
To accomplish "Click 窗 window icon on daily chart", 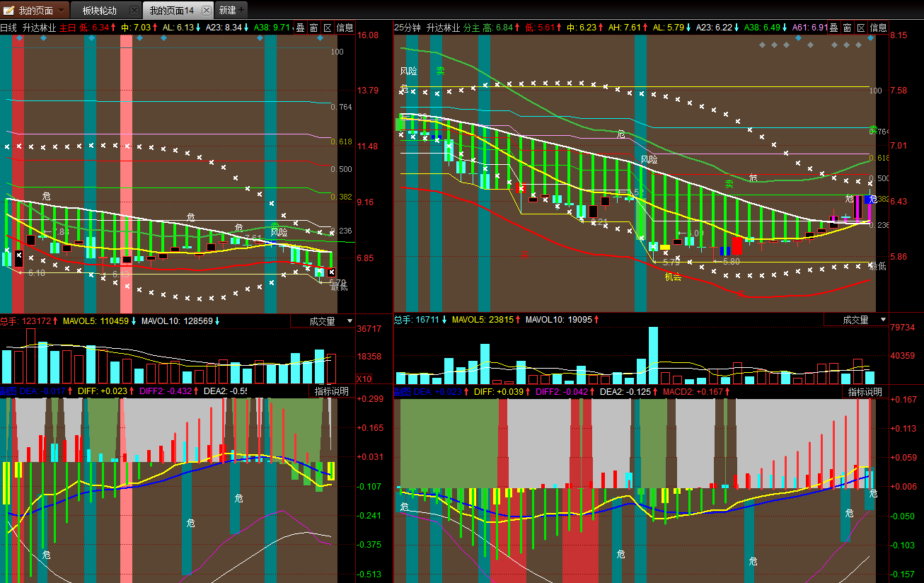I will click(313, 28).
